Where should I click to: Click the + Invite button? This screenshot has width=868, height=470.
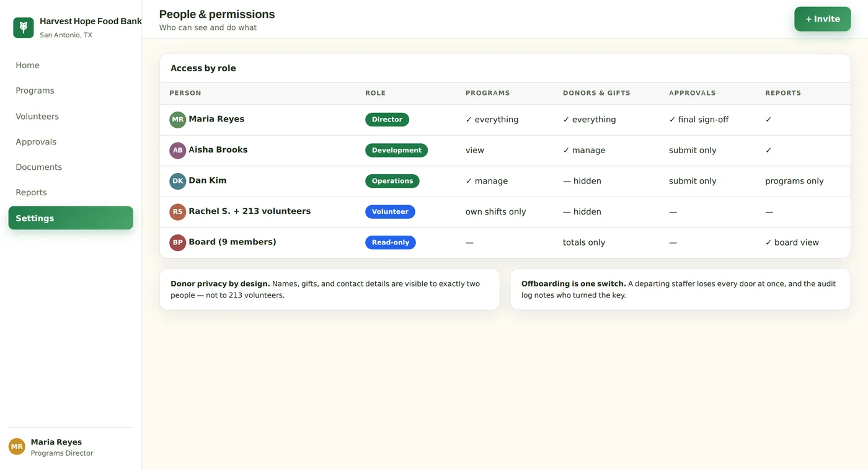[x=823, y=19]
